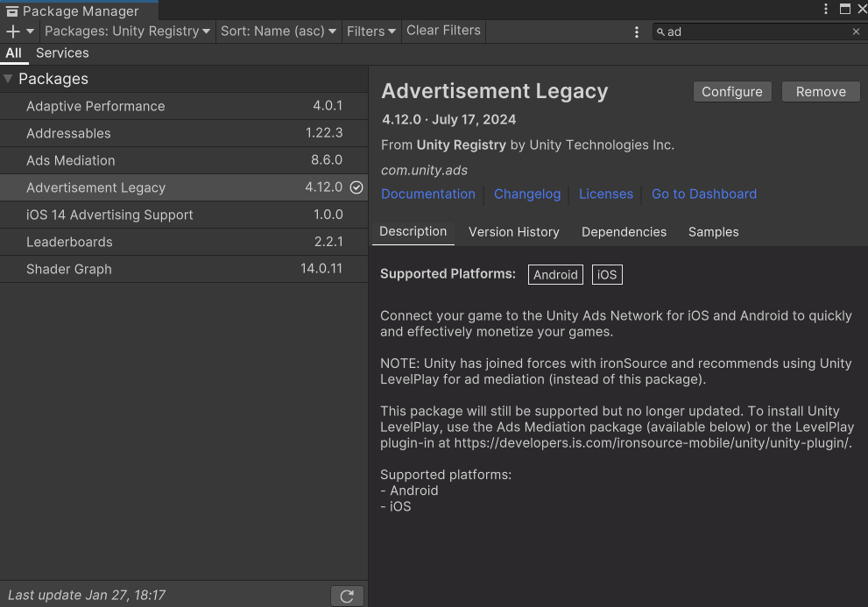Click the Advertisement Legacy title heading
Image resolution: width=868 pixels, height=607 pixels.
(x=494, y=91)
